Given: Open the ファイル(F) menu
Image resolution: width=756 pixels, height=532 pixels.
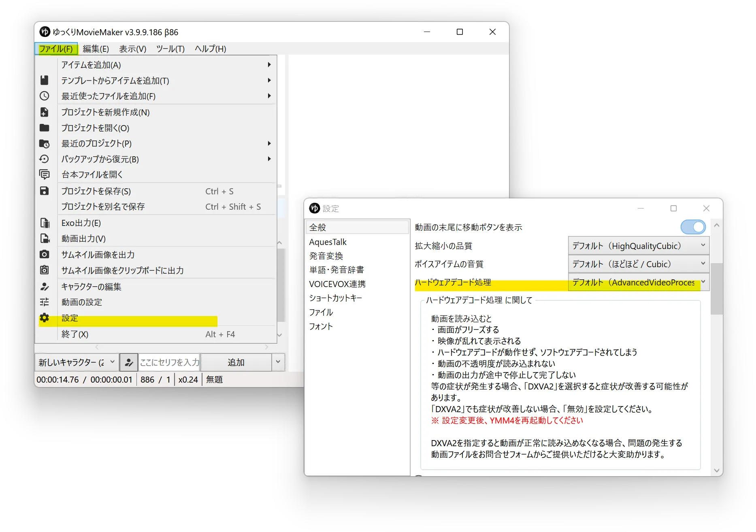Looking at the screenshot, I should click(56, 49).
